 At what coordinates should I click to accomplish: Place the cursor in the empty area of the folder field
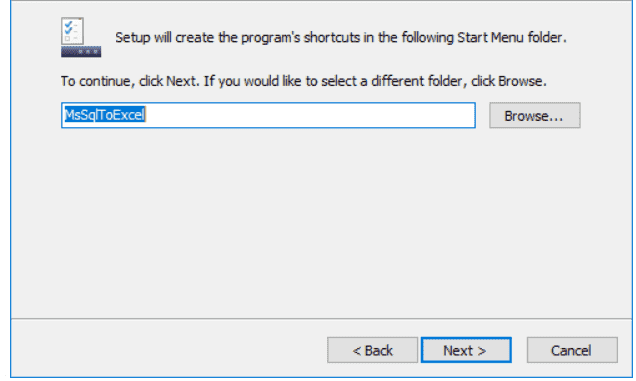tap(310, 115)
